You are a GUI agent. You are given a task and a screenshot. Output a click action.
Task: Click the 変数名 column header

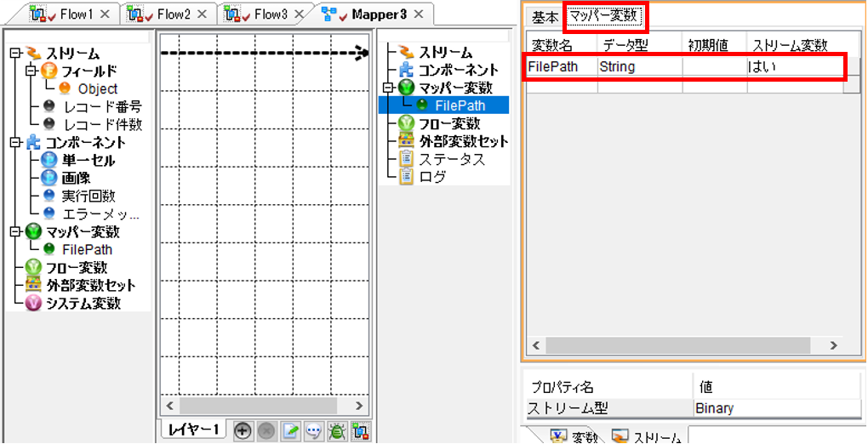coord(562,43)
